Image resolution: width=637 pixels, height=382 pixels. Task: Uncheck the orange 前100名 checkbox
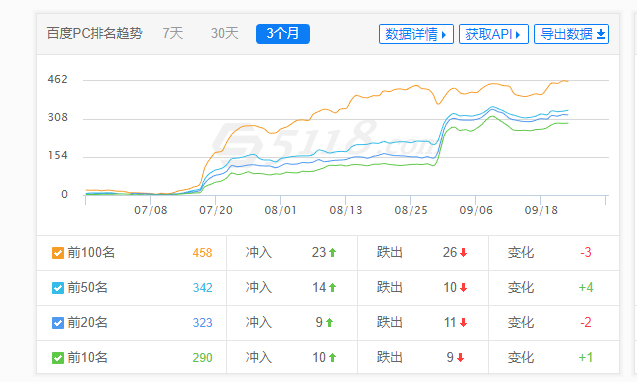[58, 253]
